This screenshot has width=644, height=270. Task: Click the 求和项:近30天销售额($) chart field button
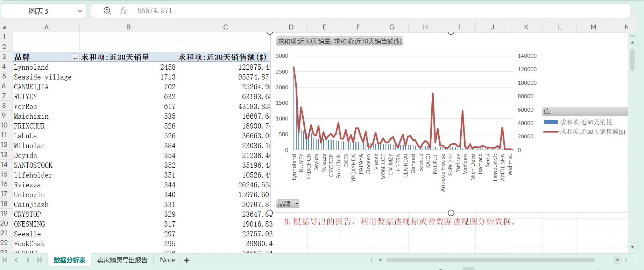(368, 41)
